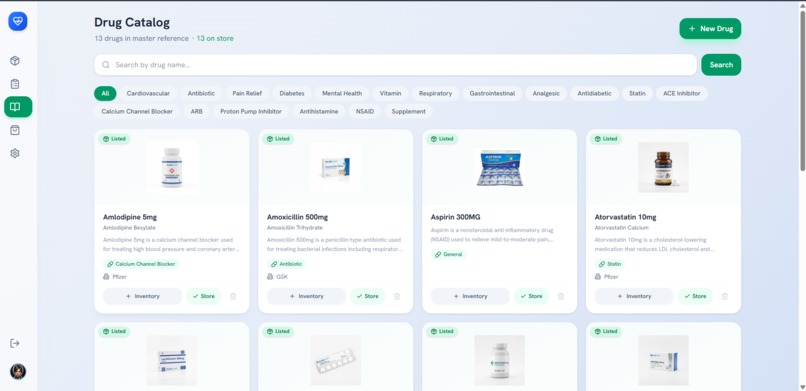Filter by Analgesic category
This screenshot has width=806, height=391.
tap(546, 94)
